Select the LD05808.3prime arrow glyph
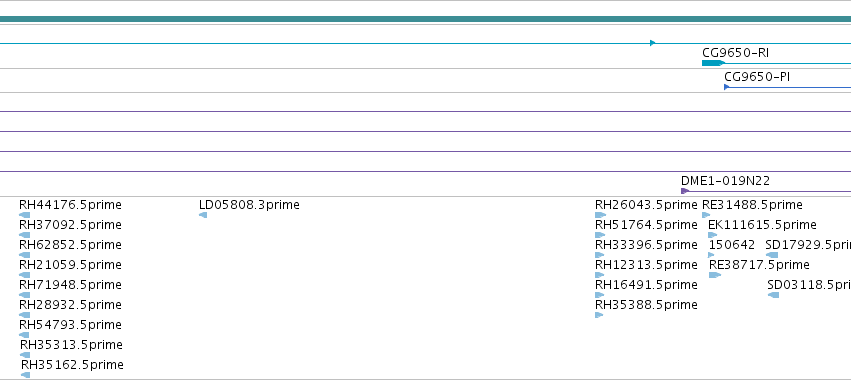Image resolution: width=851 pixels, height=380 pixels. [203, 215]
